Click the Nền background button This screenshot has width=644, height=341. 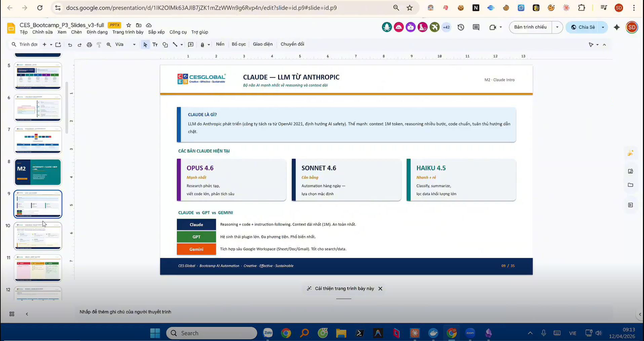(220, 44)
